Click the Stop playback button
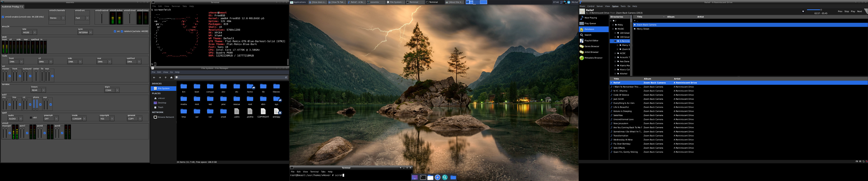Image resolution: width=868 pixels, height=181 pixels. click(847, 12)
